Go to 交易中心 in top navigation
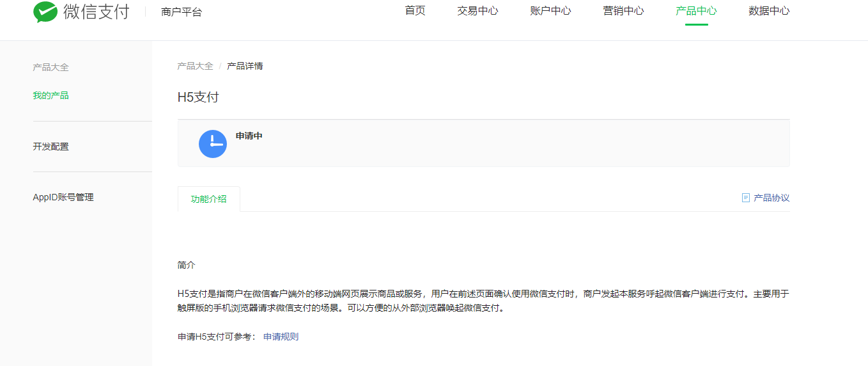This screenshot has width=868, height=366. click(477, 11)
